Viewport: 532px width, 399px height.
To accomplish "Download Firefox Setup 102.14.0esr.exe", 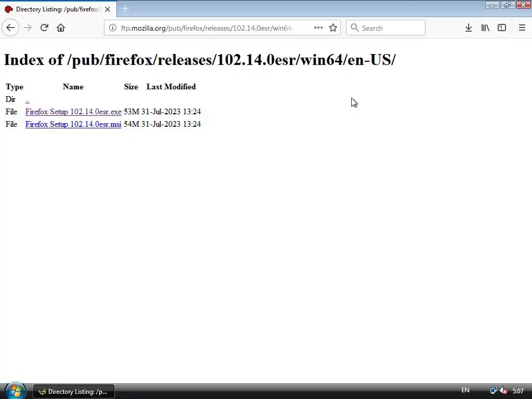I will tap(73, 112).
